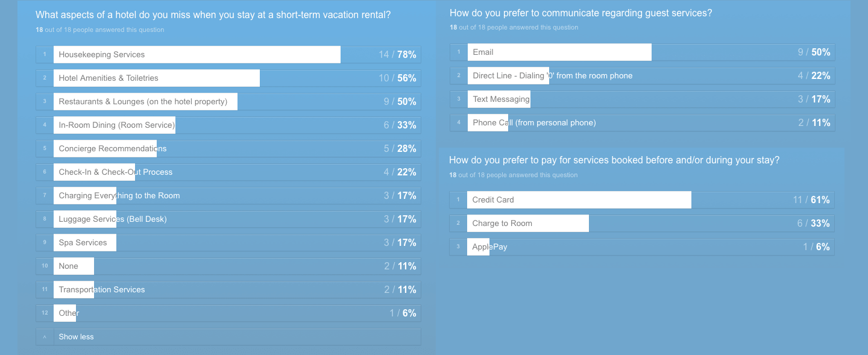Select the Spa Services answer row
Image resolution: width=868 pixels, height=355 pixels.
228,242
